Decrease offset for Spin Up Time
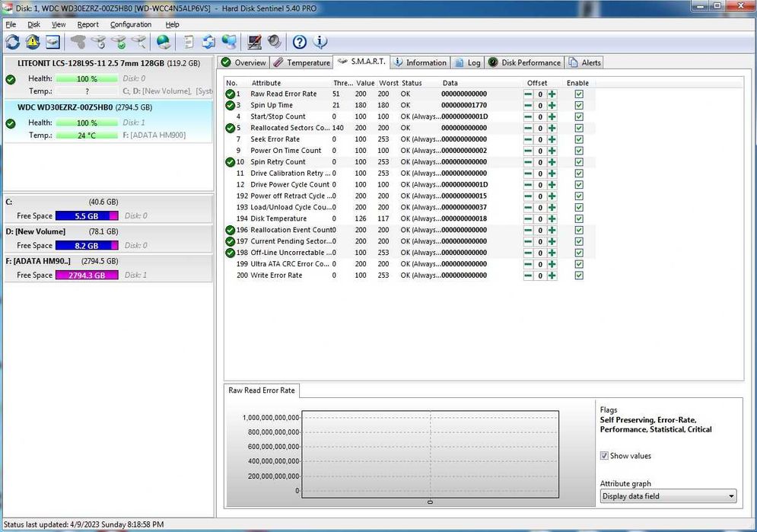The width and height of the screenshot is (757, 532). coord(528,105)
